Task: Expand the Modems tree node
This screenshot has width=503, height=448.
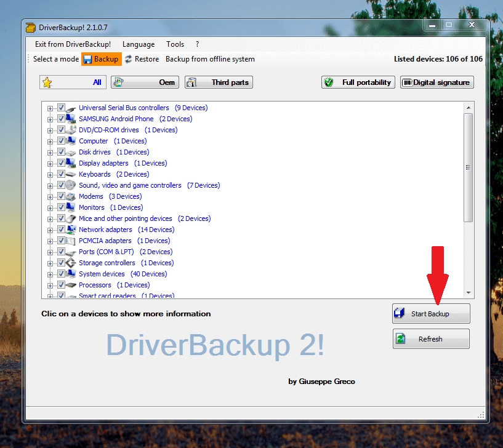Action: point(50,196)
